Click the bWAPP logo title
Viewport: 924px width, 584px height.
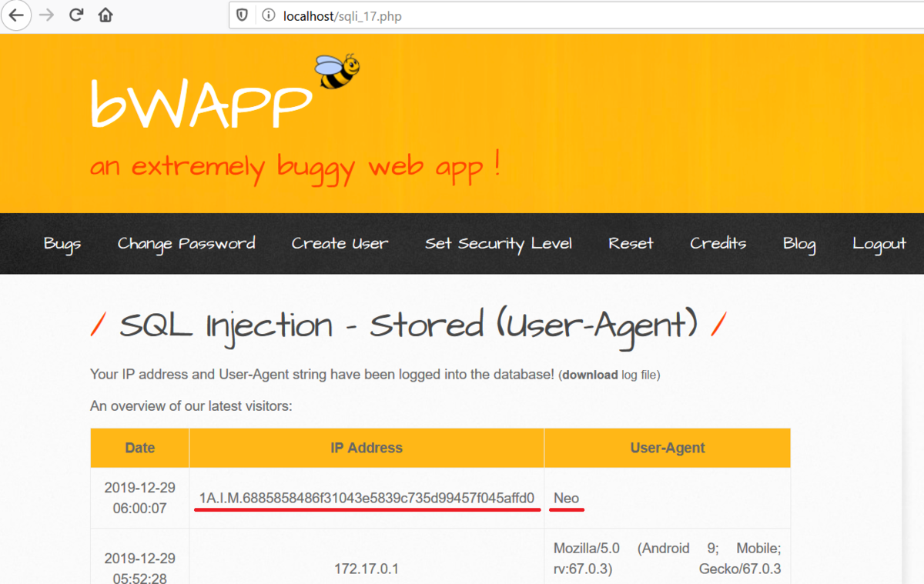click(x=201, y=104)
